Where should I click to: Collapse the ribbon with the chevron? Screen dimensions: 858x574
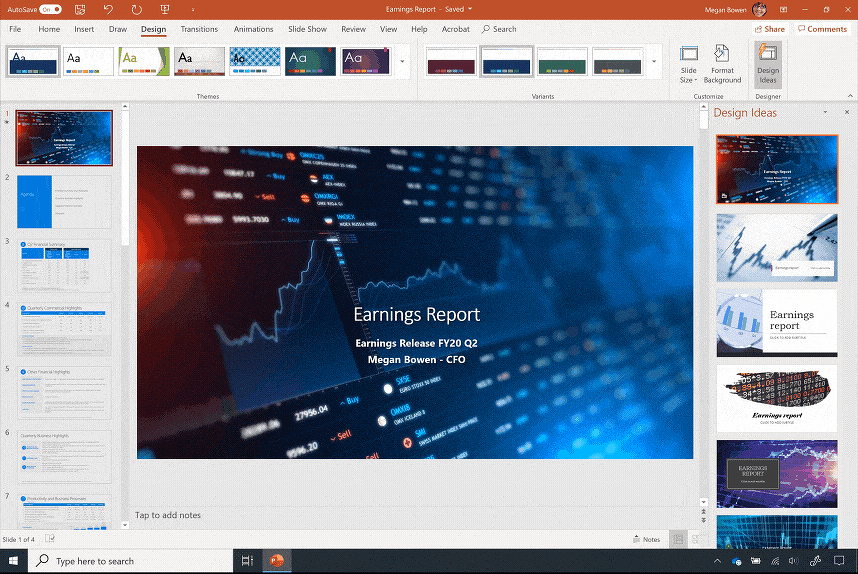[x=850, y=96]
